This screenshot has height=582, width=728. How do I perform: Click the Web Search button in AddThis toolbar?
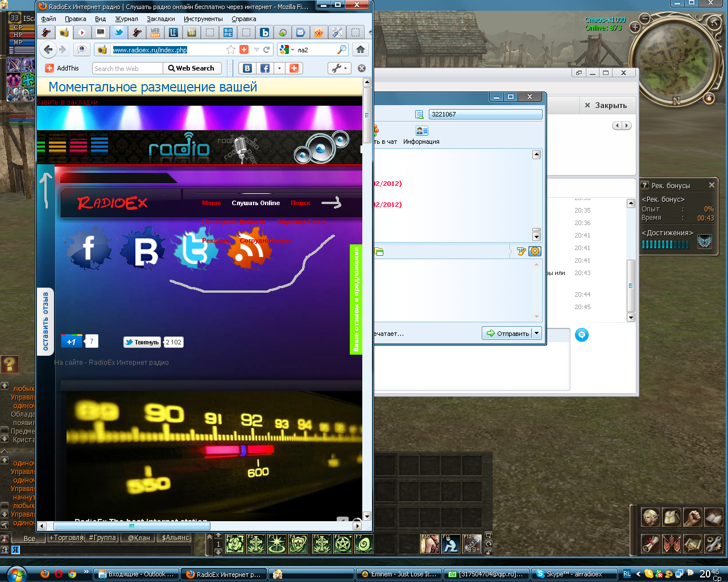(191, 68)
